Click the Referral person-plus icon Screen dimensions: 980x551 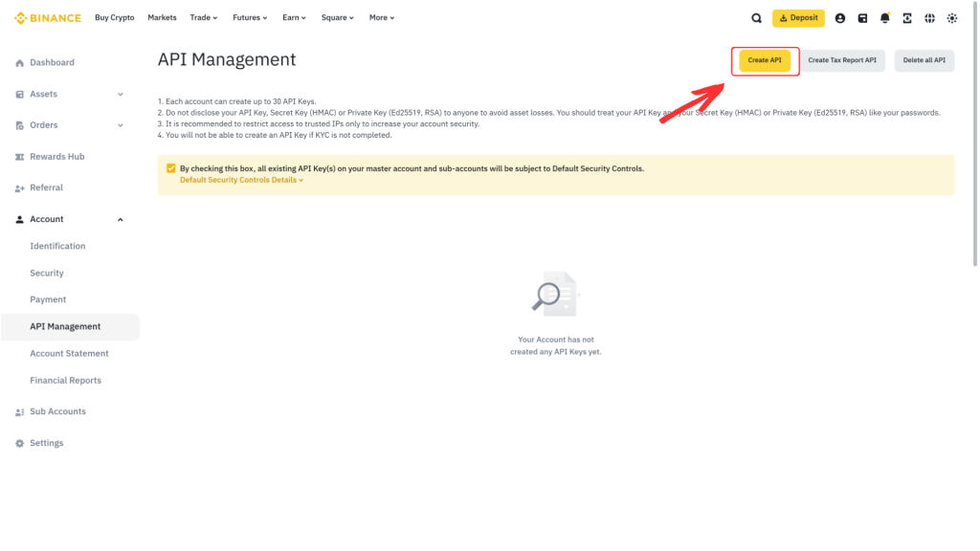tap(19, 188)
